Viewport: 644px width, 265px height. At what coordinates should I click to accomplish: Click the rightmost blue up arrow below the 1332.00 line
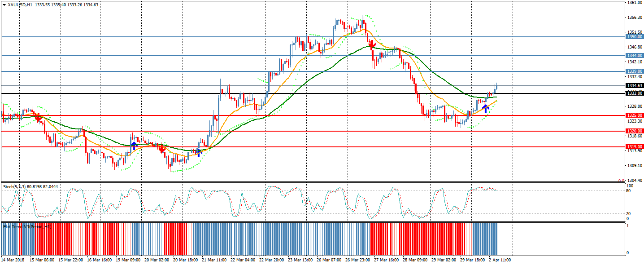[485, 108]
